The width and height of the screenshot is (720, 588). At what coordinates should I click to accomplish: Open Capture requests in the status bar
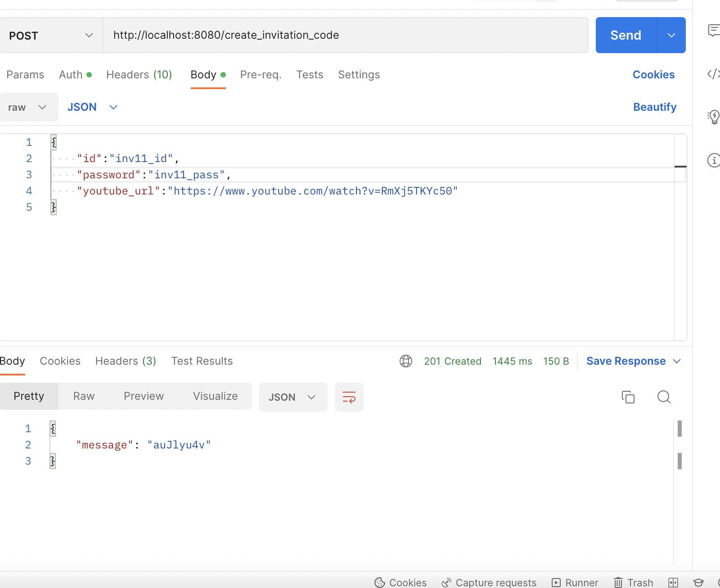point(489,582)
